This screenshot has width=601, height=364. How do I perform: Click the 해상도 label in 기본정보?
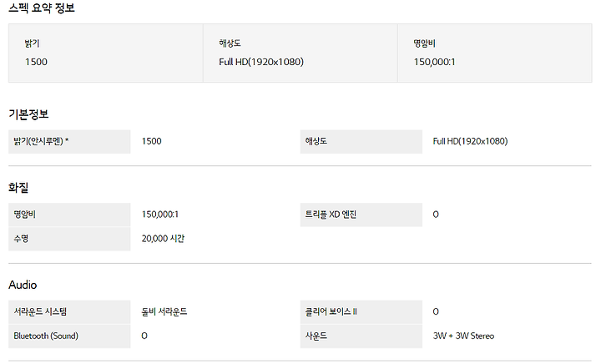361,141
